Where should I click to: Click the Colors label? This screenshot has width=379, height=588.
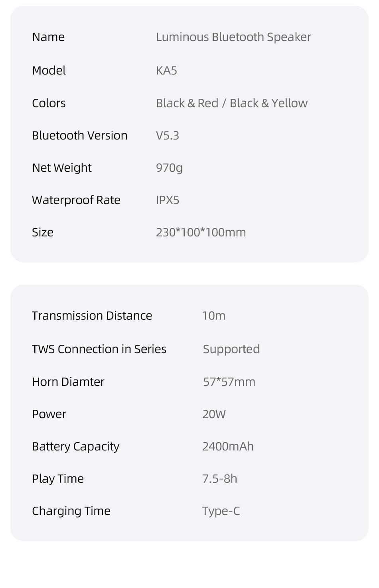(49, 103)
